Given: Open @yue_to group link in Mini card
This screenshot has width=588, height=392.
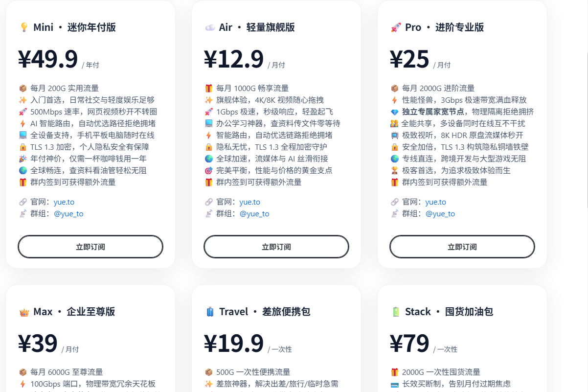Looking at the screenshot, I should tap(68, 214).
